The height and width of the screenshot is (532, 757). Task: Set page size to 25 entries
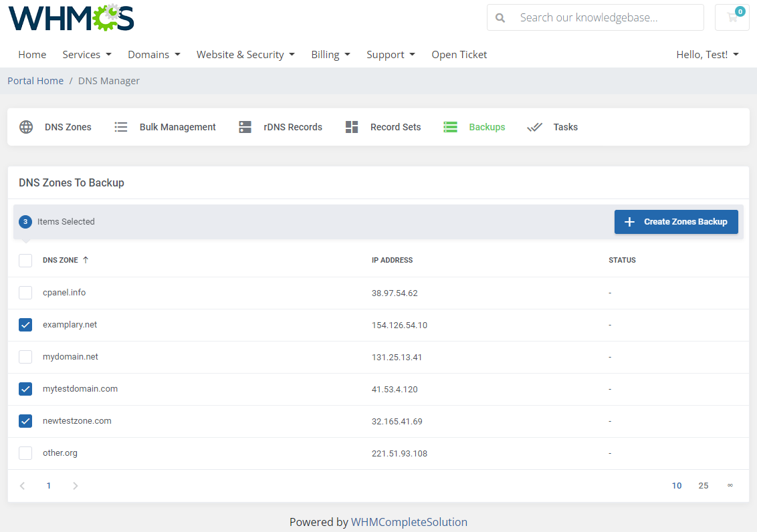704,485
